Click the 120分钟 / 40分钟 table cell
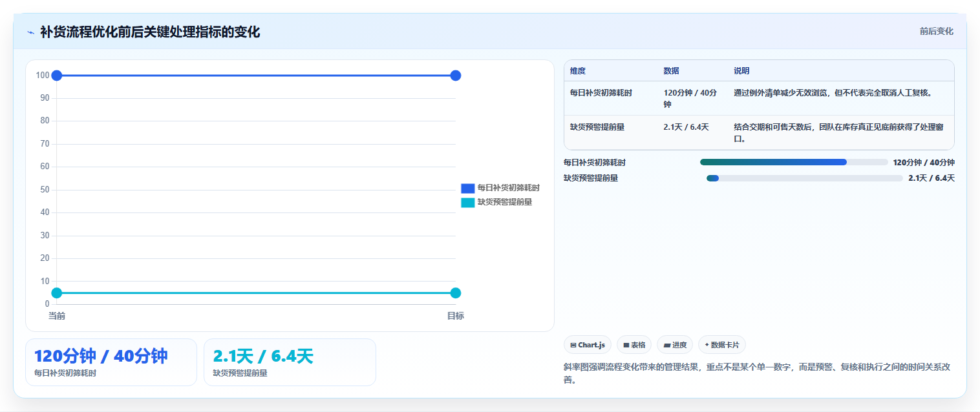Screen dimensions: 980x412 pos(693,98)
